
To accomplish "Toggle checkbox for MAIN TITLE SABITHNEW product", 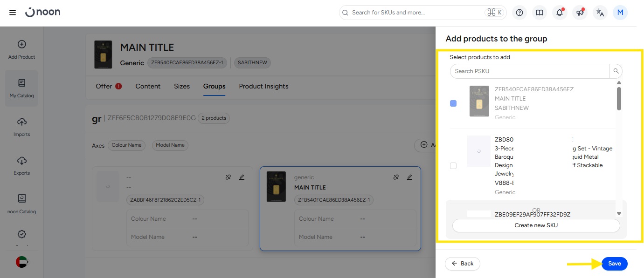I will pos(453,103).
